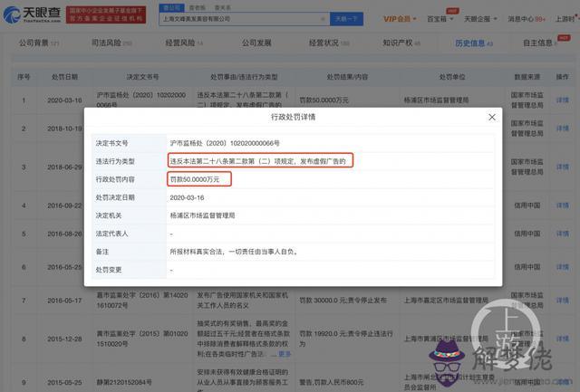This screenshot has height=392, width=580.
Task: Switch to 公司发展 tab
Action: (x=256, y=43)
